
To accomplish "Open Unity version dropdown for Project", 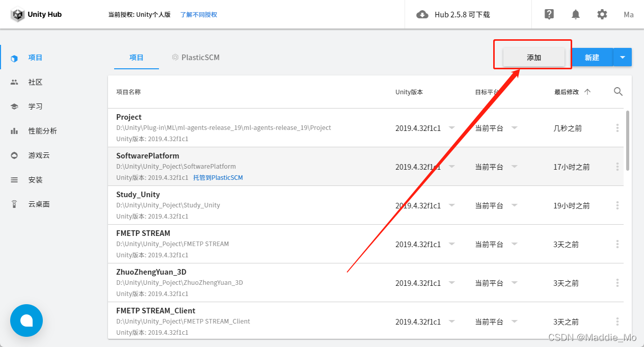I will (452, 128).
